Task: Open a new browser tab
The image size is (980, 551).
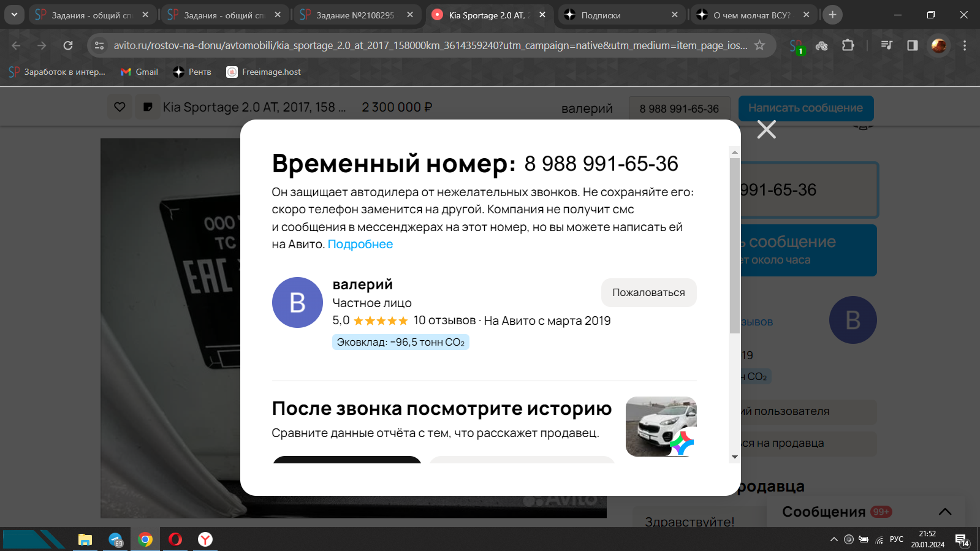Action: 832,15
